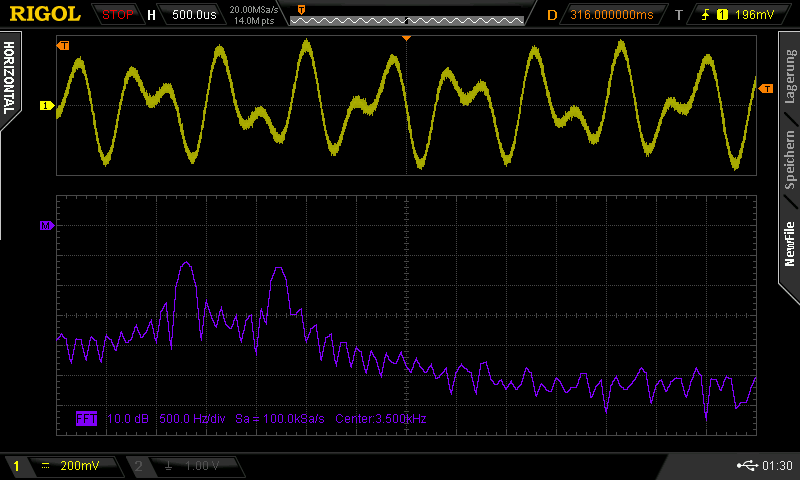800x480 pixels.
Task: Click the Sa = 100.0kSa/s FFT label
Action: (x=280, y=419)
